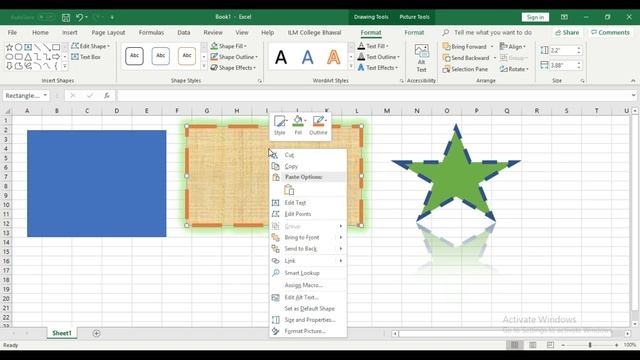This screenshot has height=360, width=640.
Task: Apply orange outlined A WordArt style
Action: 333,57
